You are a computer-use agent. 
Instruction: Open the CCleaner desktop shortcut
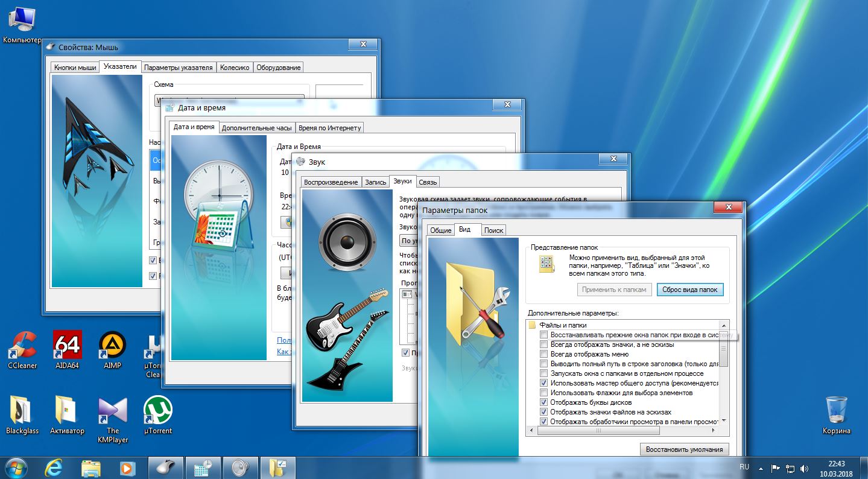22,346
